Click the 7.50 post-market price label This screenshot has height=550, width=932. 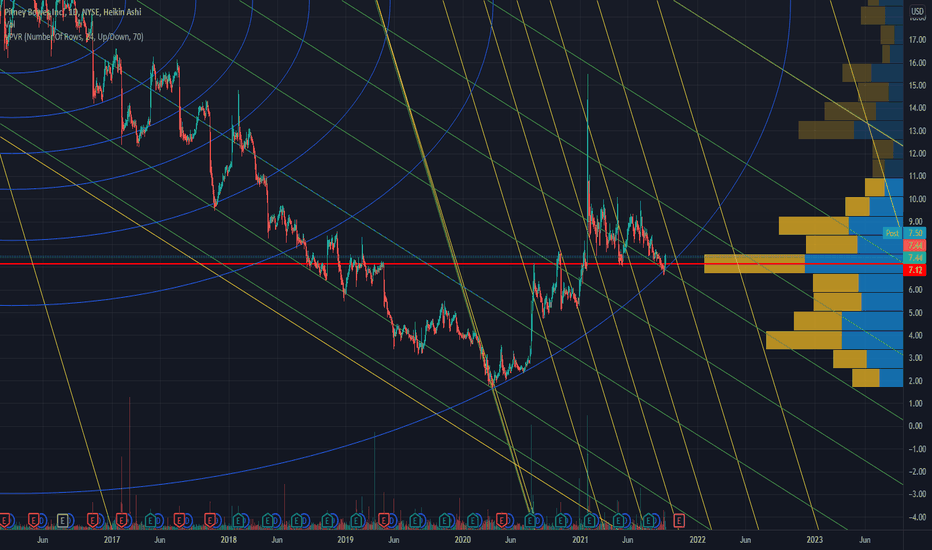tap(915, 233)
